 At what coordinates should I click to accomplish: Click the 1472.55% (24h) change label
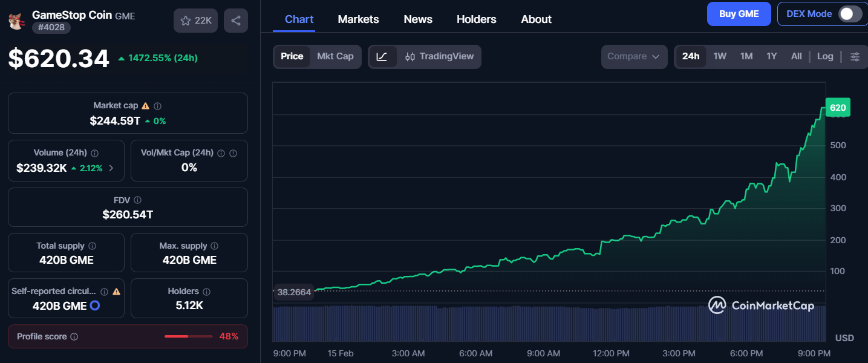(158, 58)
